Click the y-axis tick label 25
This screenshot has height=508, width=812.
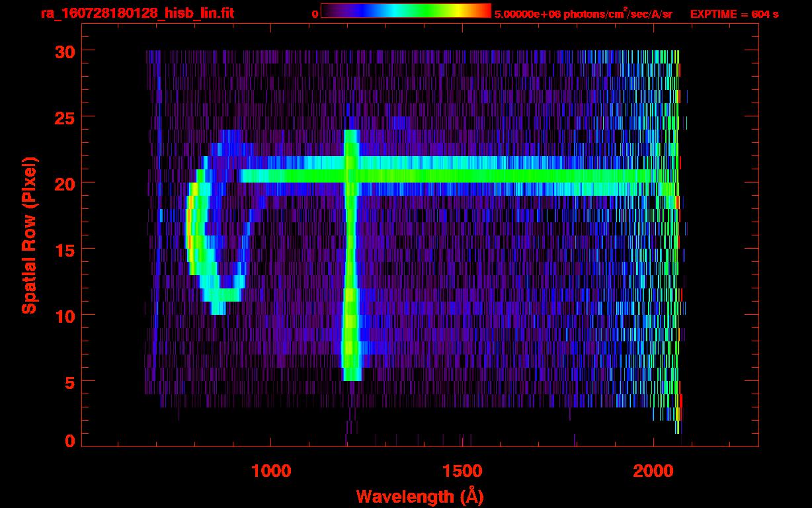pos(64,117)
